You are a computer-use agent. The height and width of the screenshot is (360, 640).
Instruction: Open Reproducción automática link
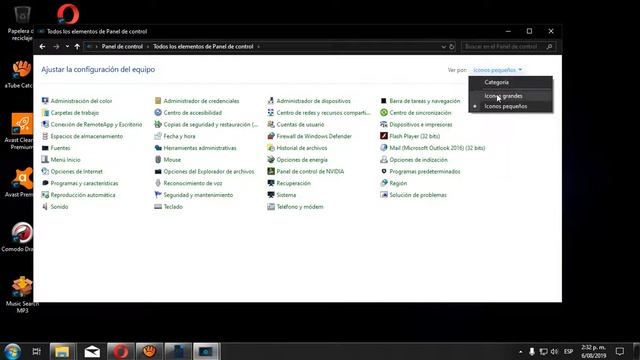coord(83,195)
